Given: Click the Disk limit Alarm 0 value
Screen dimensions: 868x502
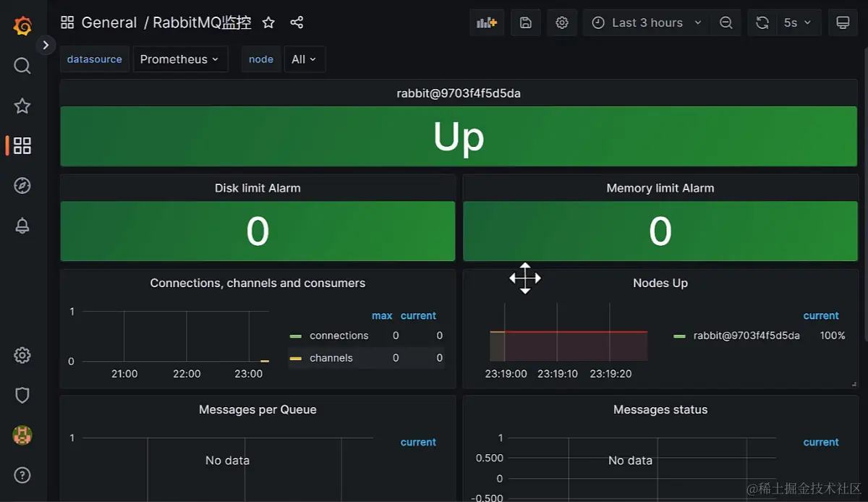Looking at the screenshot, I should [258, 231].
